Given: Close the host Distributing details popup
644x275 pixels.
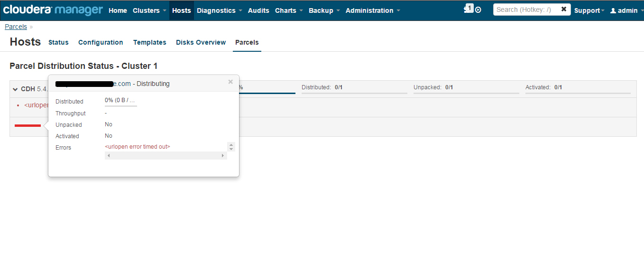Looking at the screenshot, I should (x=230, y=82).
